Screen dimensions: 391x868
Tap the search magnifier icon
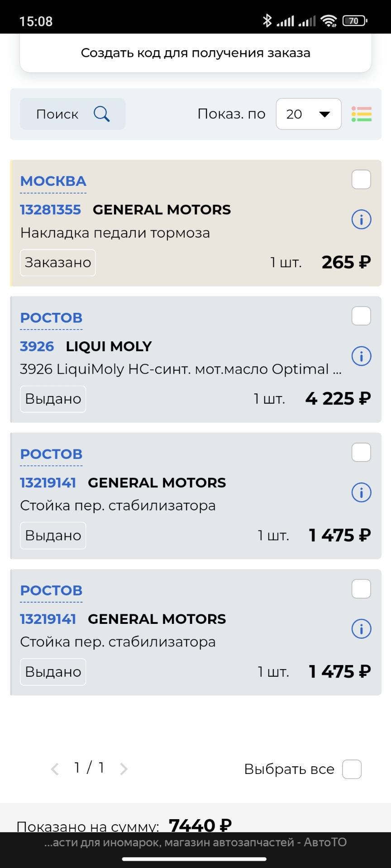[102, 114]
